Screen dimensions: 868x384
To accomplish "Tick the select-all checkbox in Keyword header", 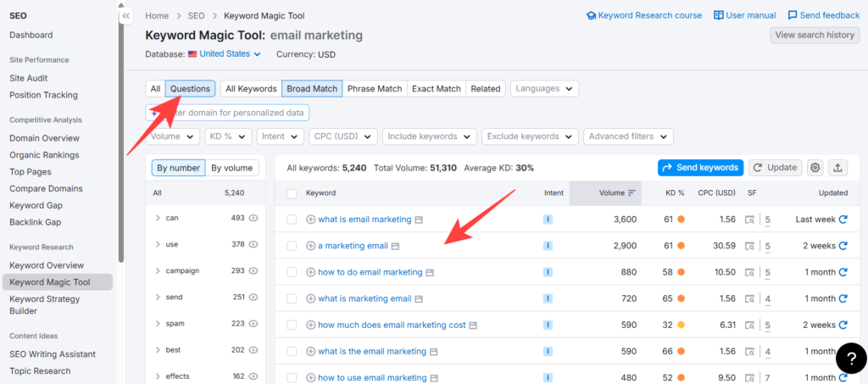I will click(292, 193).
